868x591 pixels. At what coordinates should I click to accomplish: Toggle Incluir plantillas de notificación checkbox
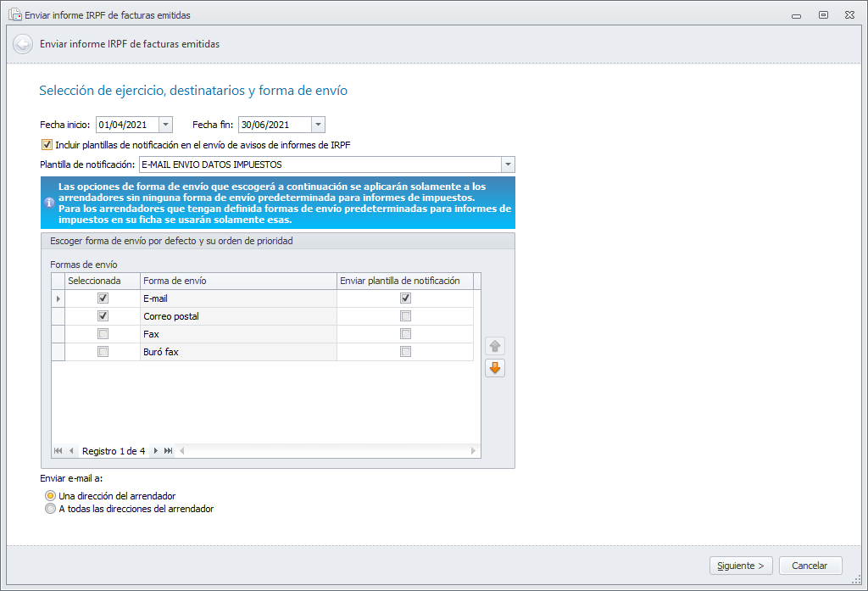pyautogui.click(x=47, y=144)
